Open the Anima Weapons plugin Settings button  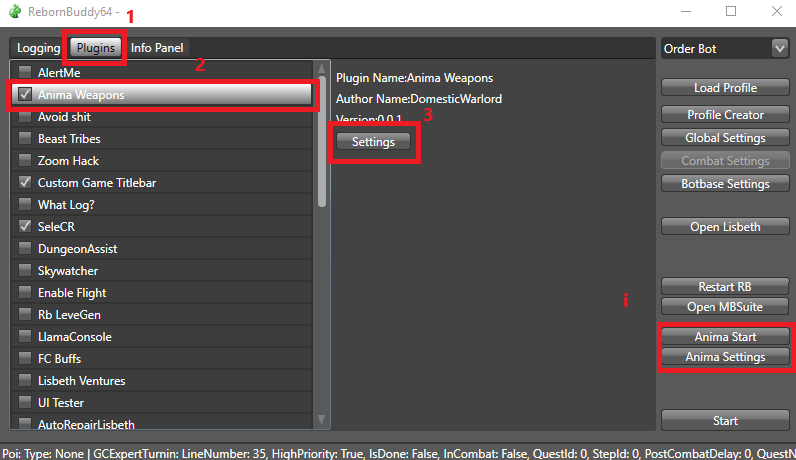pyautogui.click(x=373, y=142)
